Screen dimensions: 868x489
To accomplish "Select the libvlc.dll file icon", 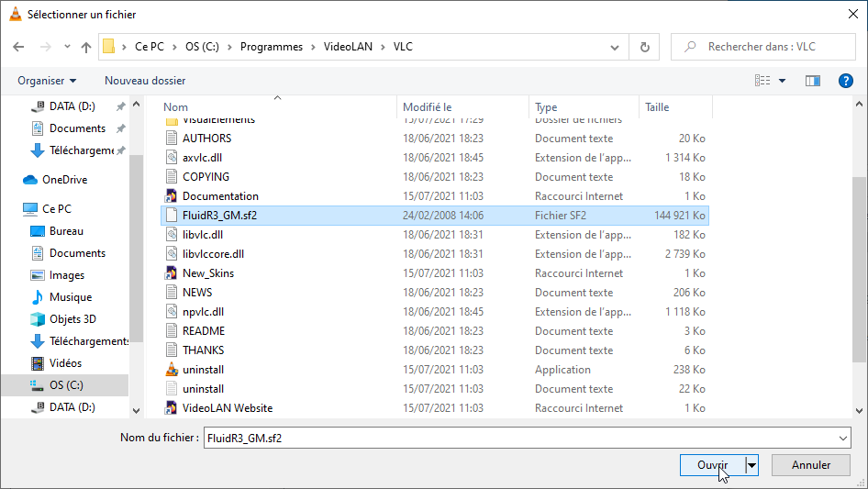I will (172, 235).
